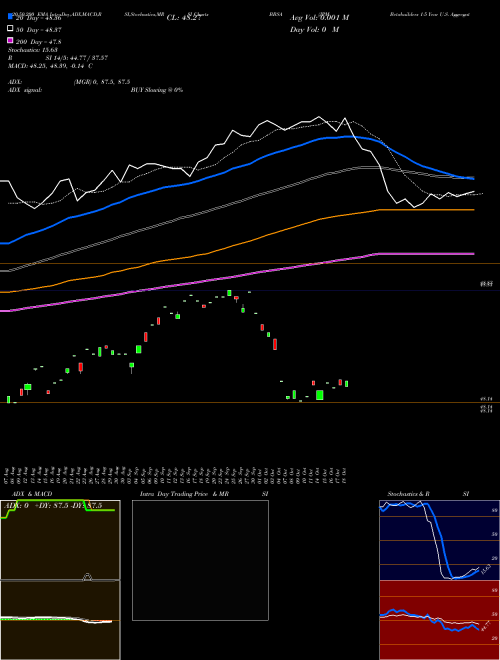This screenshot has width=500, height=660.
Task: Click the 'ADX signal:' label
Action: pos(25,90)
